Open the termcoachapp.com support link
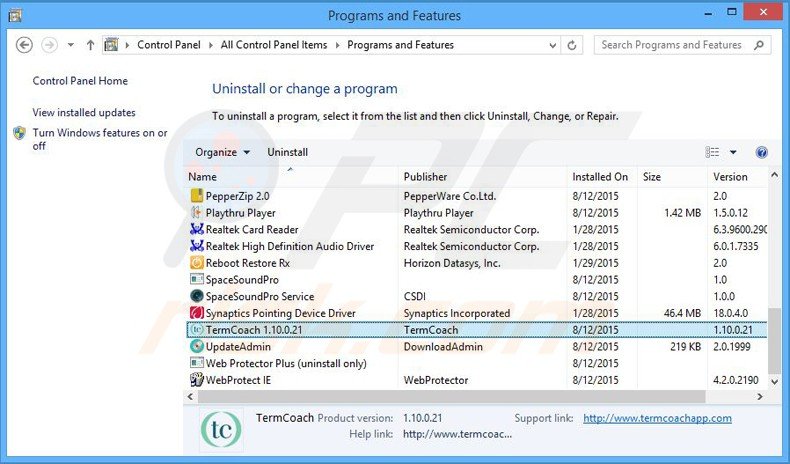This screenshot has height=464, width=790. coord(657,418)
